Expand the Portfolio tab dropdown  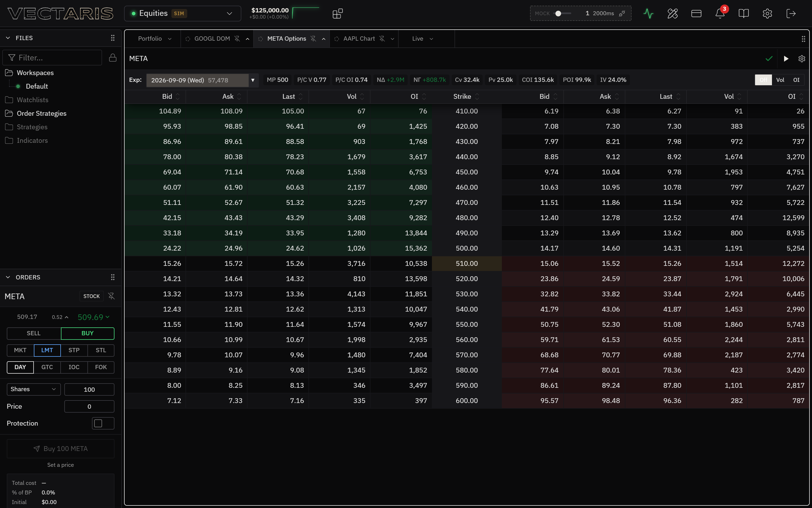coord(170,39)
